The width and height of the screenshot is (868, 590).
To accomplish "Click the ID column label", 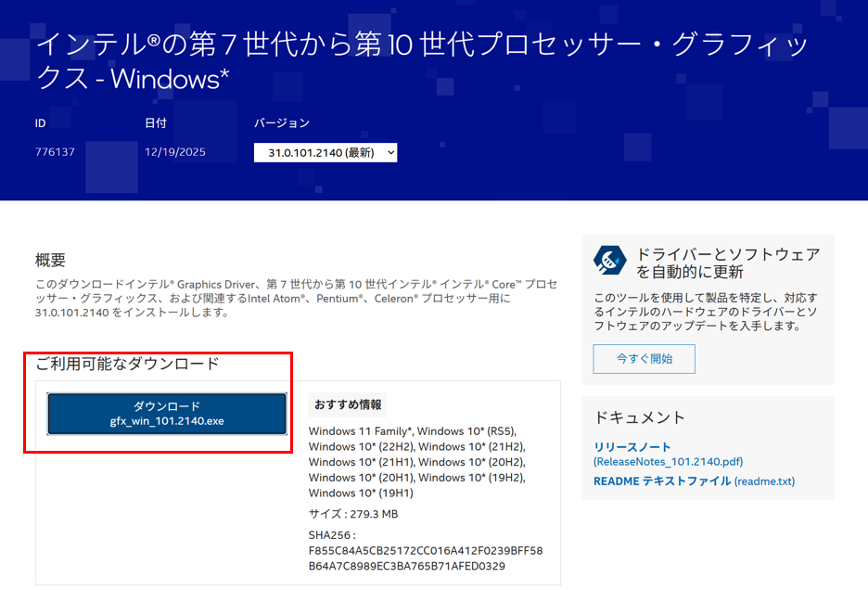I will pos(41,123).
